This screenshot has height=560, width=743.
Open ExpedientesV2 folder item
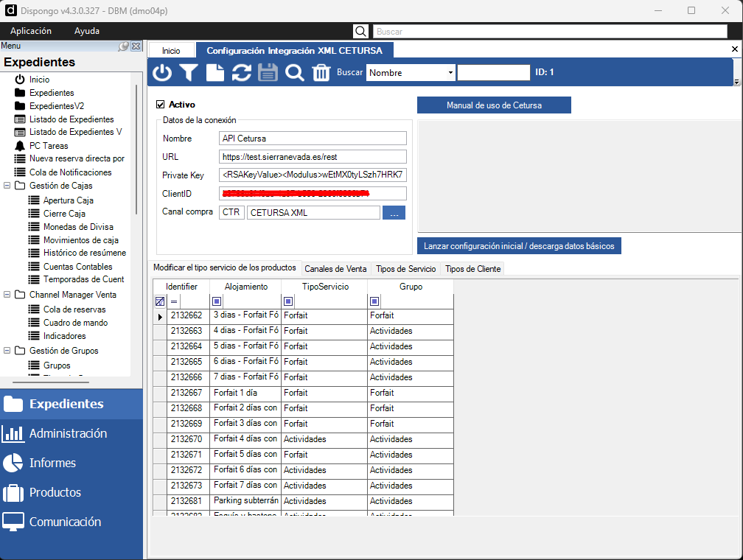pos(56,106)
